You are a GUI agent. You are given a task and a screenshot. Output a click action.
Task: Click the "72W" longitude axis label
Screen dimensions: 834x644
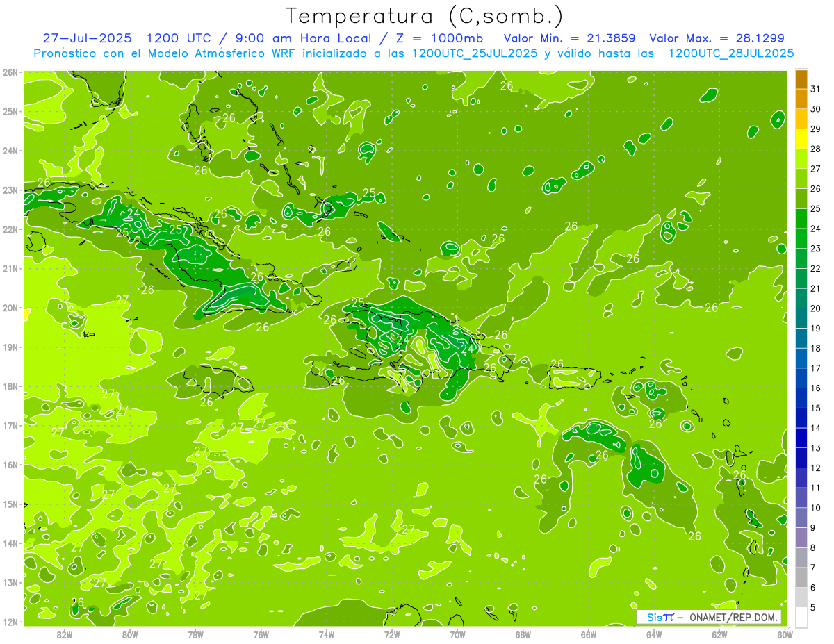[x=392, y=634]
